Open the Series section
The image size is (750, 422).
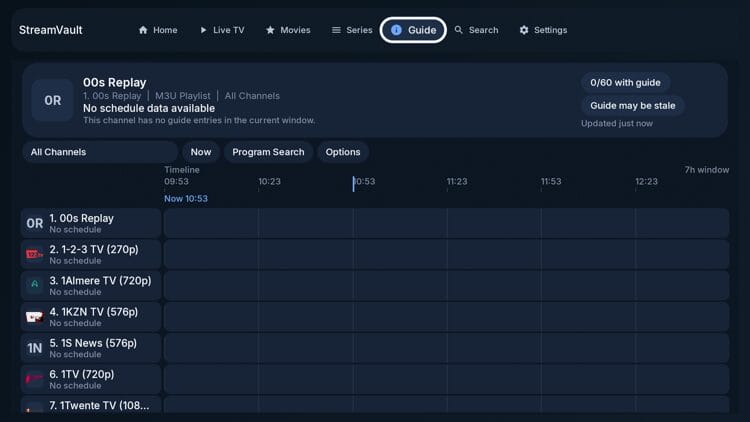[352, 30]
